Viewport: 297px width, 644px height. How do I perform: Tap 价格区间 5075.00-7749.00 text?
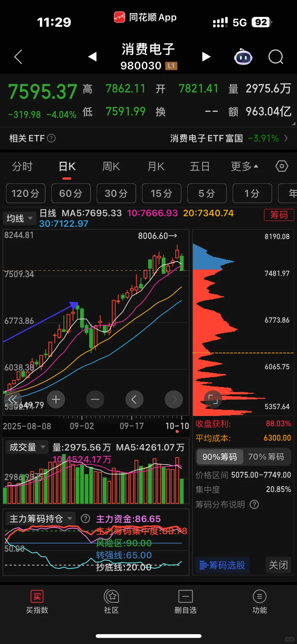pyautogui.click(x=243, y=475)
